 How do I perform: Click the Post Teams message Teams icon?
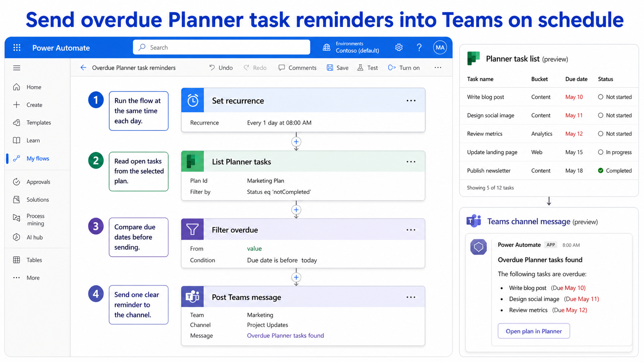(x=193, y=297)
